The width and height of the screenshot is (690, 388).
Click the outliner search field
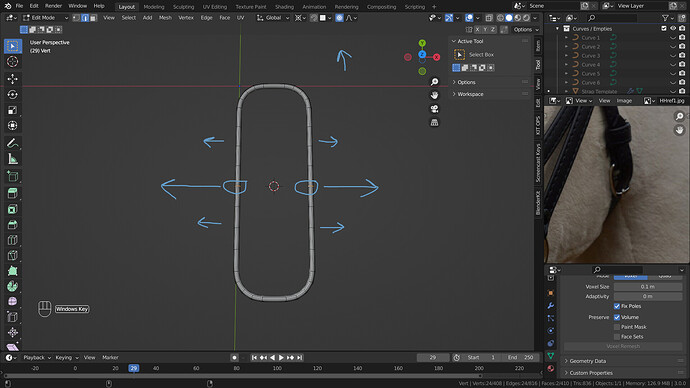click(x=612, y=18)
